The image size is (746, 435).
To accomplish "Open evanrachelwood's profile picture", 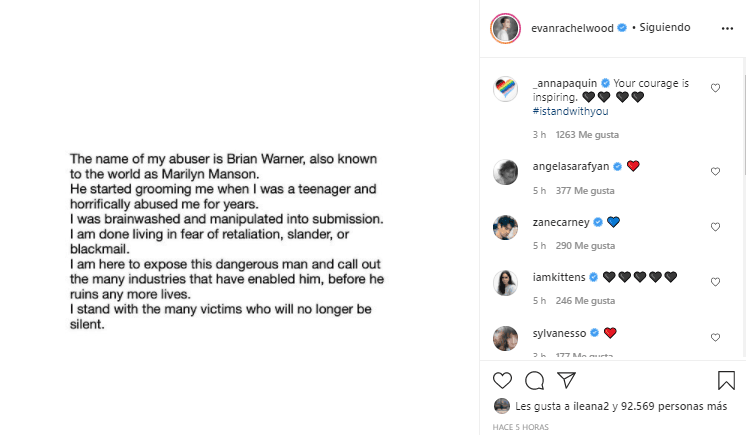I will pyautogui.click(x=505, y=29).
